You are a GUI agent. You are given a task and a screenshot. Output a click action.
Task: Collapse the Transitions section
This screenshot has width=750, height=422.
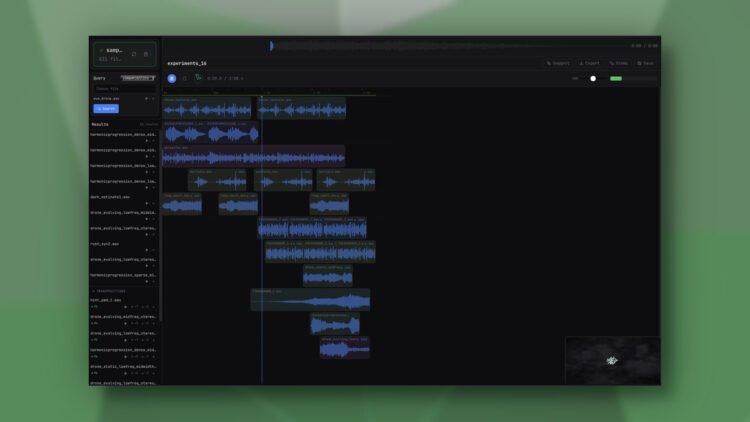coord(109,291)
